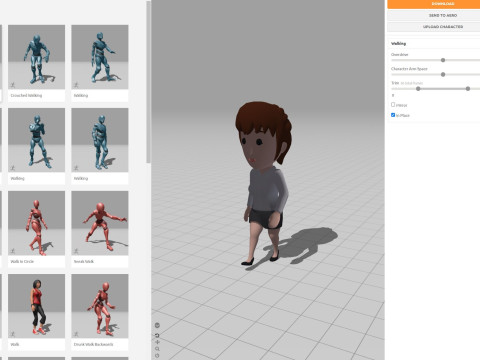
Task: Click the Character Arm-Space label text
Action: coord(409,69)
